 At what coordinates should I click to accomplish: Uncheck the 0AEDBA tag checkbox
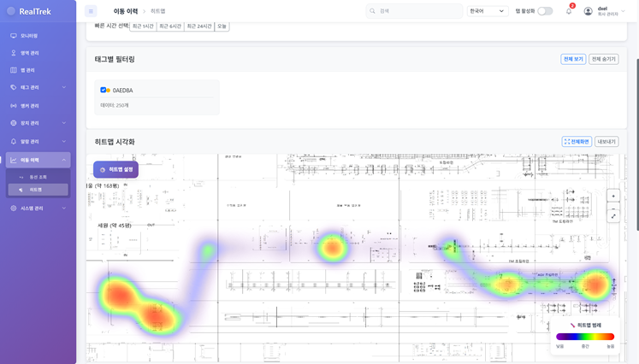tap(104, 90)
